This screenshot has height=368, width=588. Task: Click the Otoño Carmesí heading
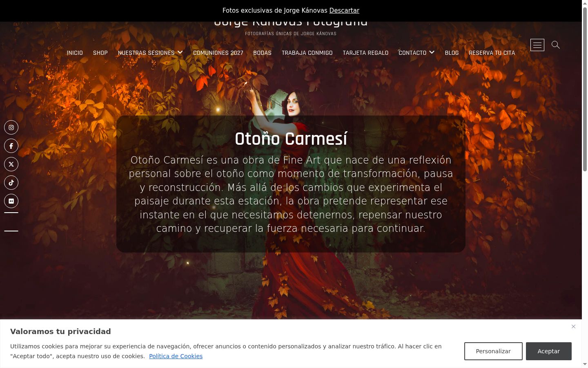coord(291,139)
